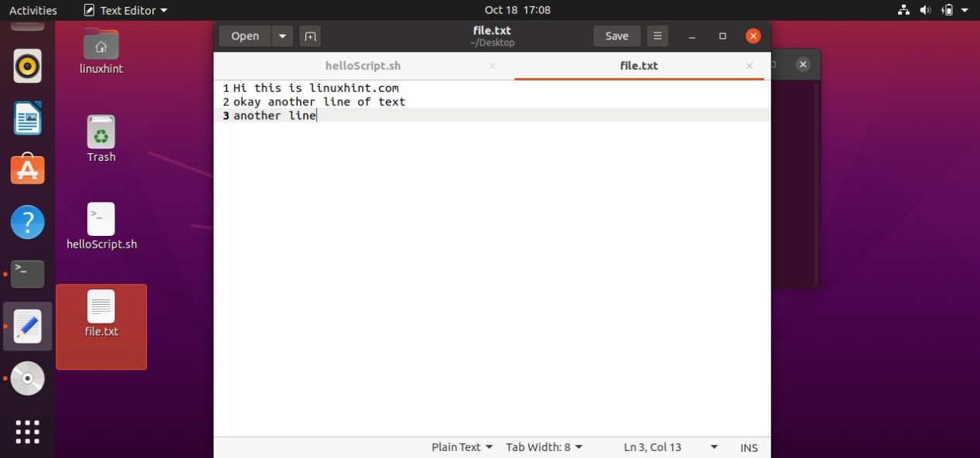
Task: Click the line "Hi this is linuxhint.com"
Action: (x=316, y=88)
